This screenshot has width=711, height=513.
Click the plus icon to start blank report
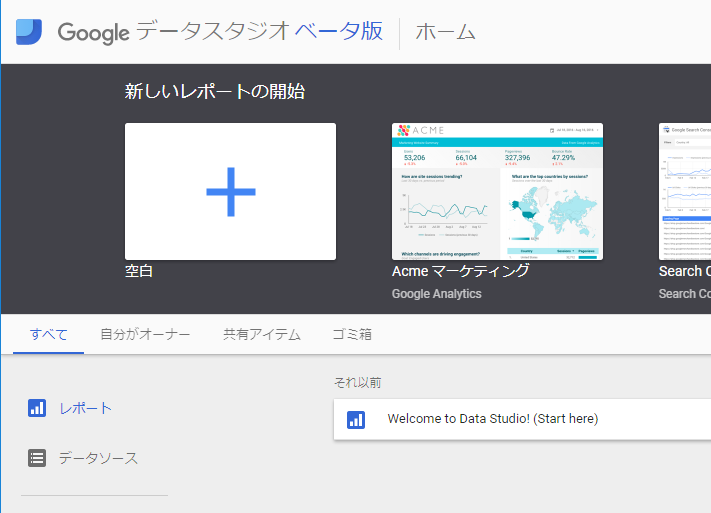(x=231, y=192)
